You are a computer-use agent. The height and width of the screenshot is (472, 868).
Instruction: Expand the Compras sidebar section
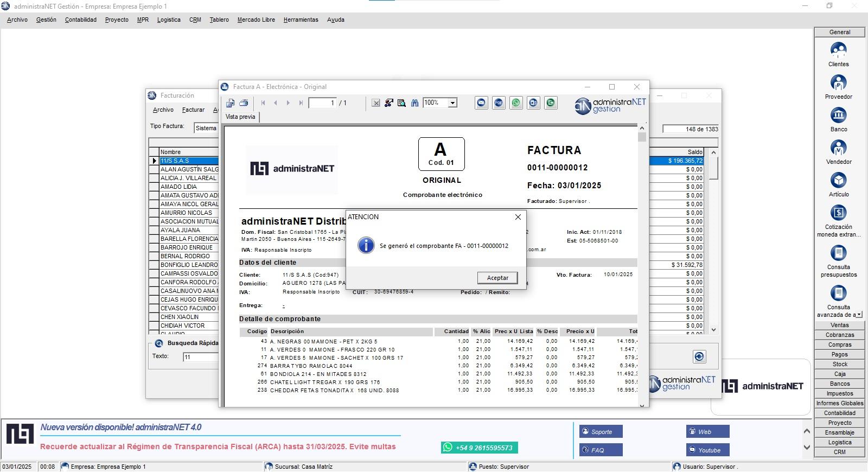[839, 345]
